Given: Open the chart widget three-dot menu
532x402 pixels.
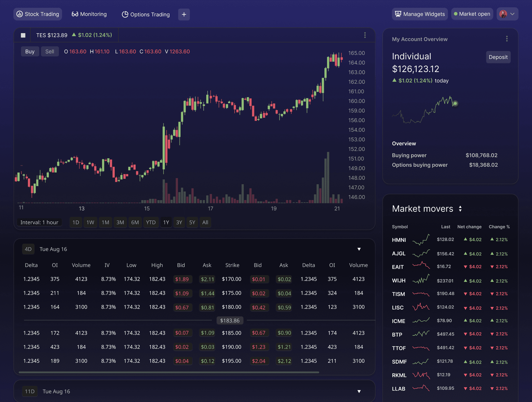Looking at the screenshot, I should [365, 35].
